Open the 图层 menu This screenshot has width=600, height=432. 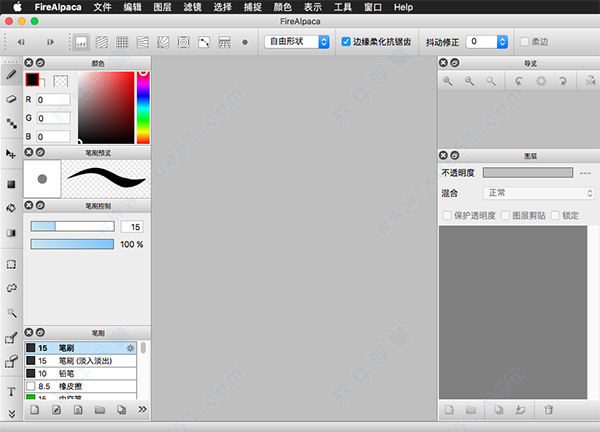click(x=162, y=7)
